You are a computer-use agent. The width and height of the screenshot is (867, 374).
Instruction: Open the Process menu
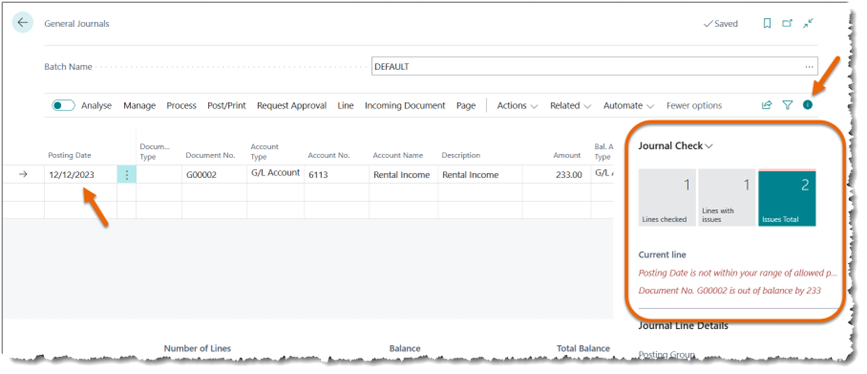click(181, 105)
